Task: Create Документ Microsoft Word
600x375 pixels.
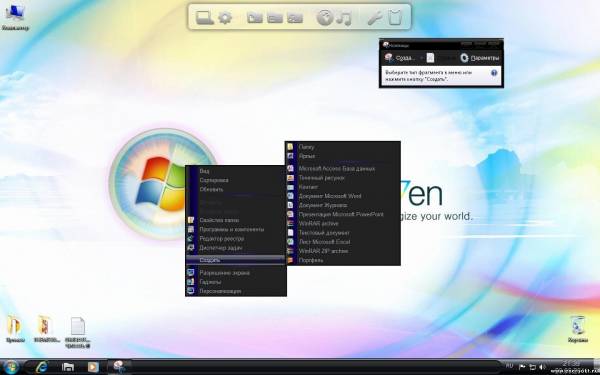Action: tap(343, 196)
